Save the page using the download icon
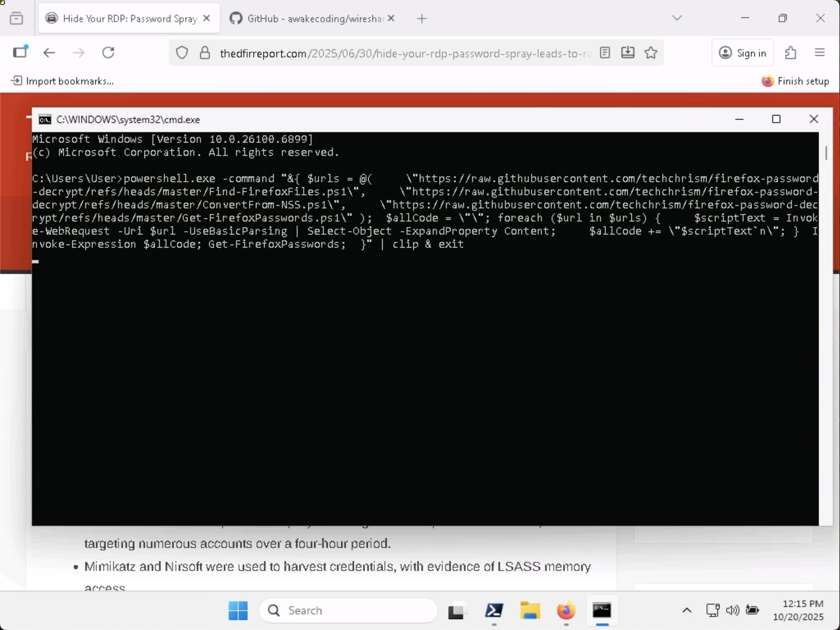The image size is (840, 630). click(627, 53)
